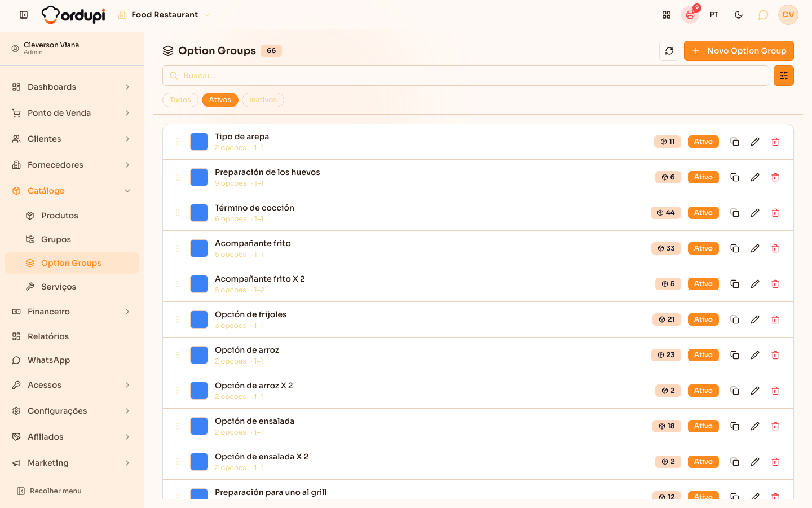
Task: Toggle Ativo status of Preparación de los huevos
Action: coord(703,177)
